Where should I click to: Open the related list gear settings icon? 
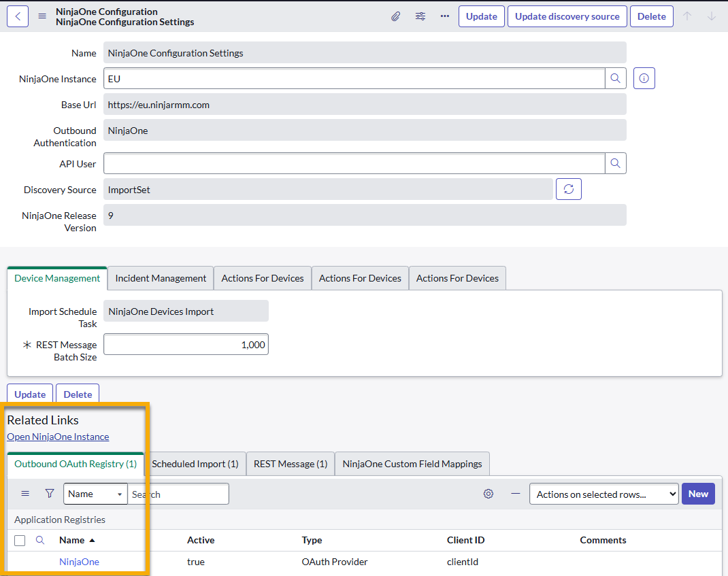[489, 493]
